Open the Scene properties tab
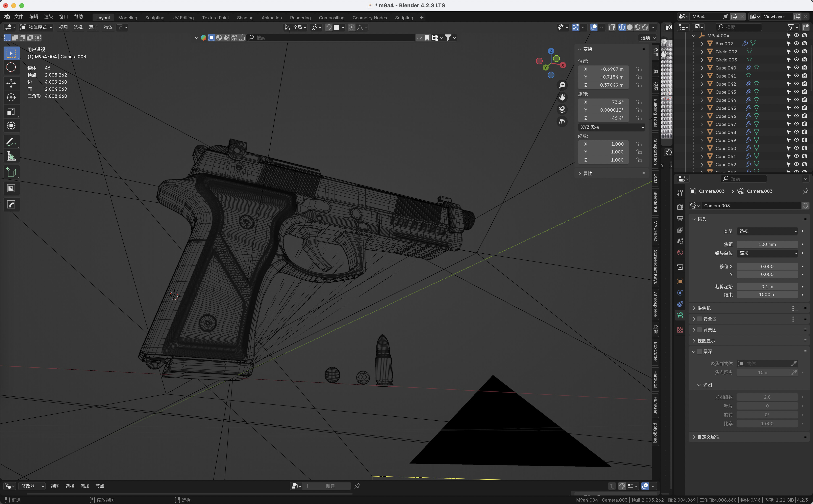 click(x=680, y=241)
